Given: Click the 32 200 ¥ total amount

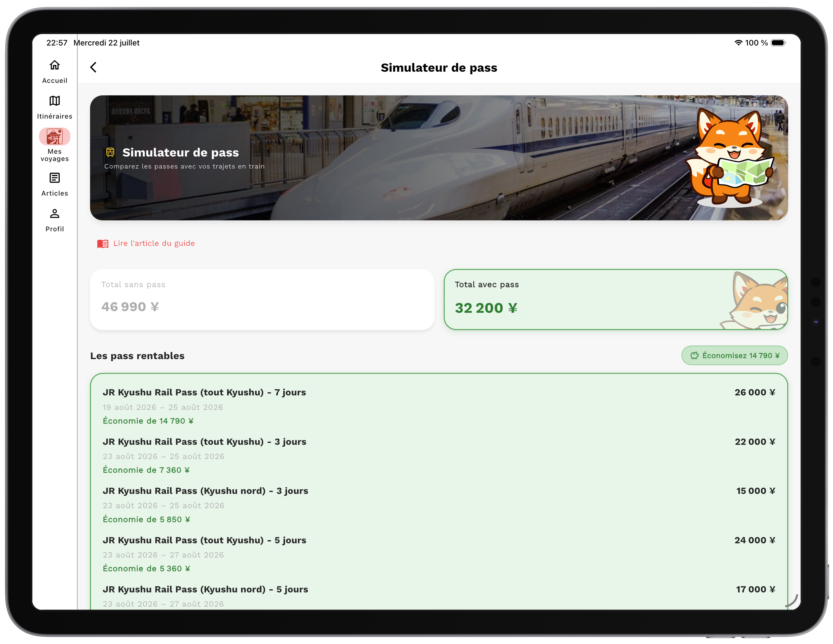Looking at the screenshot, I should (x=486, y=308).
